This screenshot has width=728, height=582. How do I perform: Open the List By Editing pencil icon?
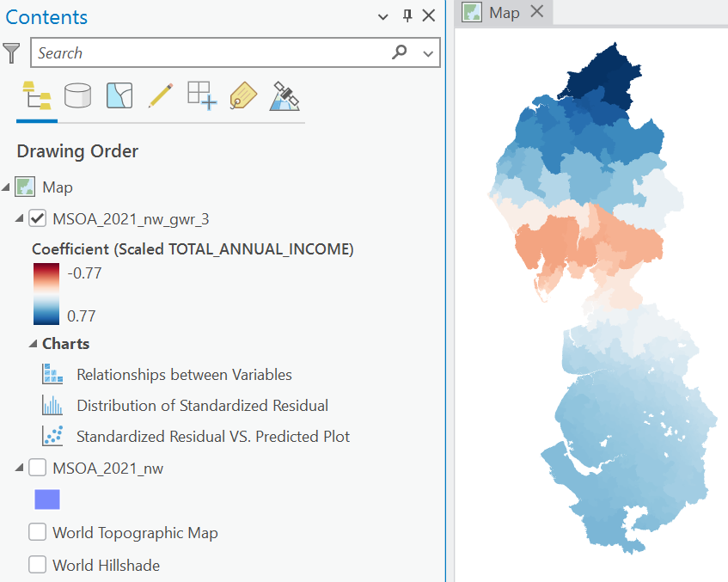(x=161, y=95)
